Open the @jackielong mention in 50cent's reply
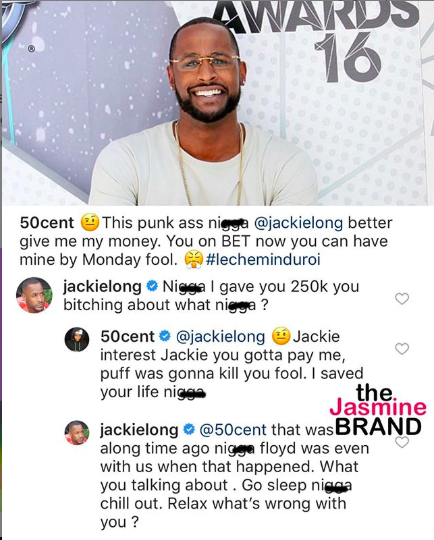Screen dimensions: 434x540 click(220, 337)
